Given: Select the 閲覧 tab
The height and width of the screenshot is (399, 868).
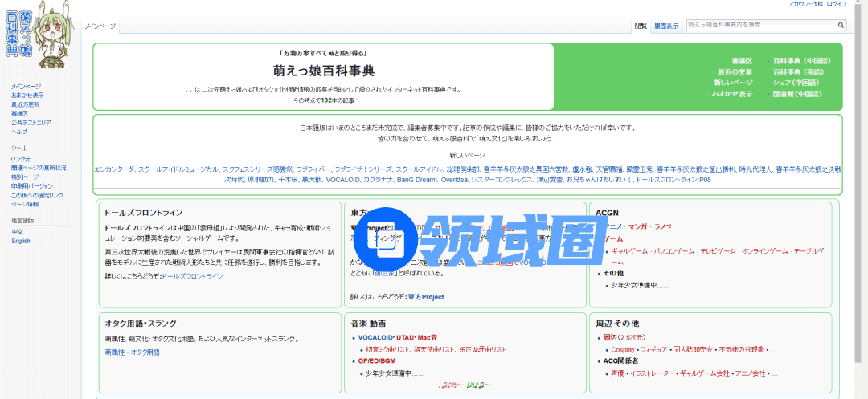Looking at the screenshot, I should (641, 26).
